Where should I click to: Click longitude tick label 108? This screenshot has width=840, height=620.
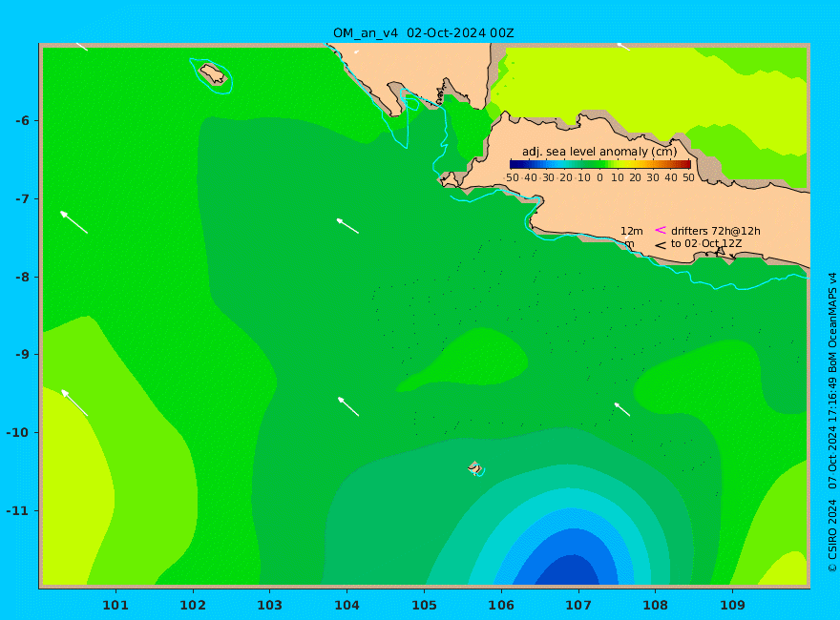pyautogui.click(x=656, y=606)
